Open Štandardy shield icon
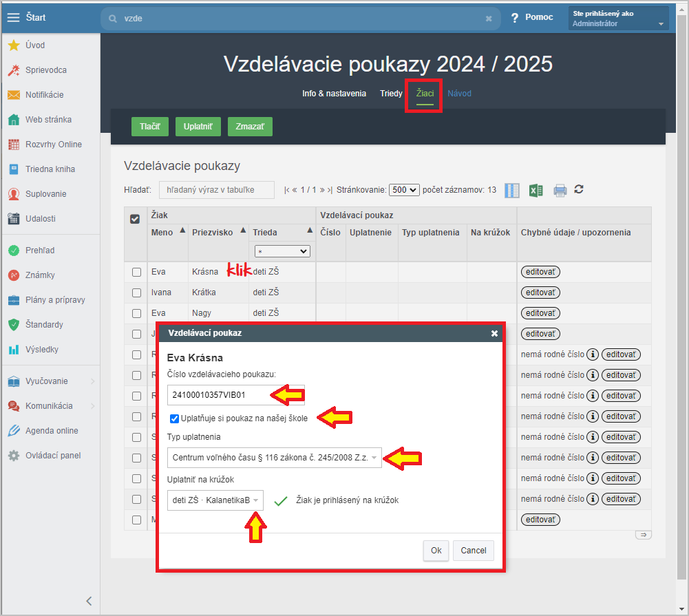Image resolution: width=689 pixels, height=616 pixels. 14,325
